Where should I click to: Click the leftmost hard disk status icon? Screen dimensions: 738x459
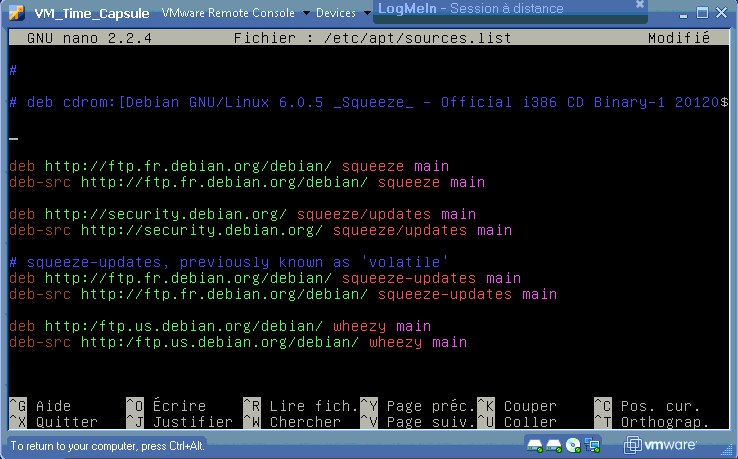tap(535, 445)
